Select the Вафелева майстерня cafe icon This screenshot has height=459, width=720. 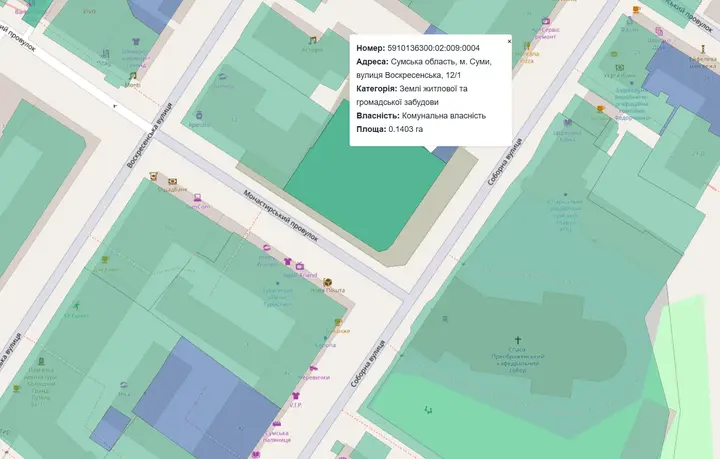coord(703,49)
